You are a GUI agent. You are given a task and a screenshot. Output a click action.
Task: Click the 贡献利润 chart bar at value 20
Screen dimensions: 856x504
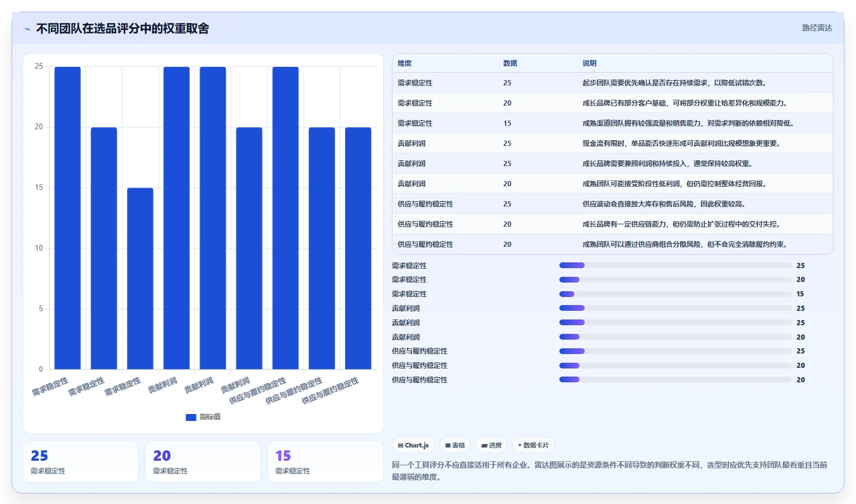point(249,248)
